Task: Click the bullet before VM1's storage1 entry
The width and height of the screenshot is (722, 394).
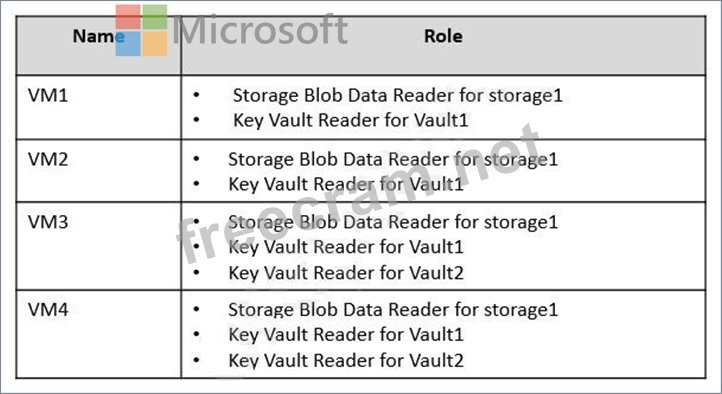Action: coord(197,95)
